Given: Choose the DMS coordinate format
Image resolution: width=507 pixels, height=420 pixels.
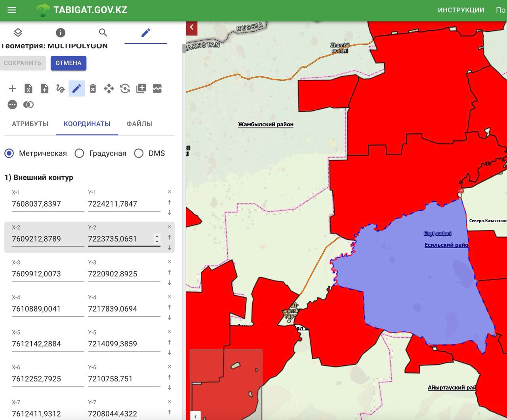Looking at the screenshot, I should pyautogui.click(x=139, y=153).
